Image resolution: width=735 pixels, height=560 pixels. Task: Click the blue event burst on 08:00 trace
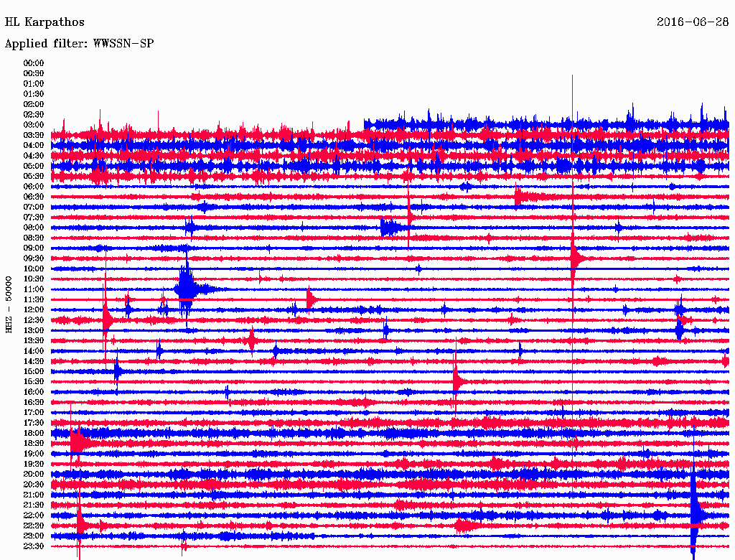coord(391,228)
